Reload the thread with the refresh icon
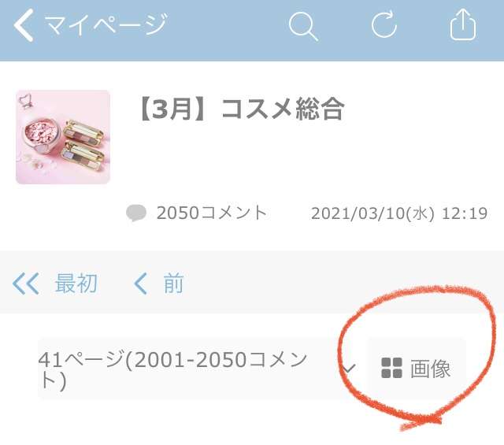504x445 pixels. coord(384,24)
